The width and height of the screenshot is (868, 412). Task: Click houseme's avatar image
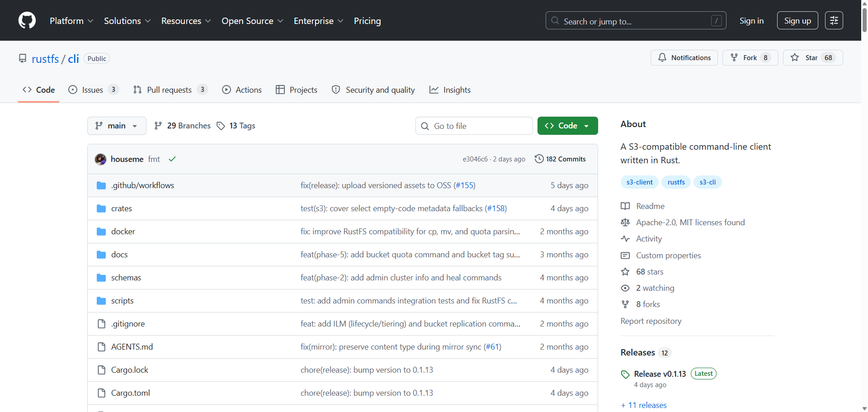100,159
